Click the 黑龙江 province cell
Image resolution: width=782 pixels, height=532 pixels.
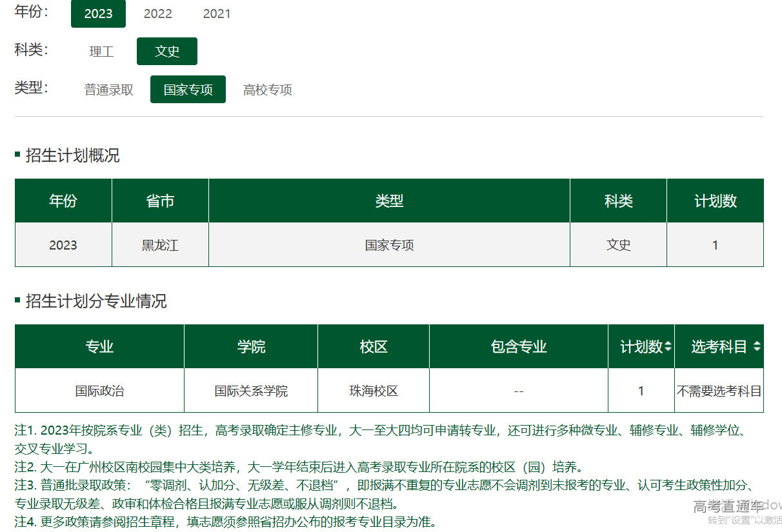(x=160, y=245)
